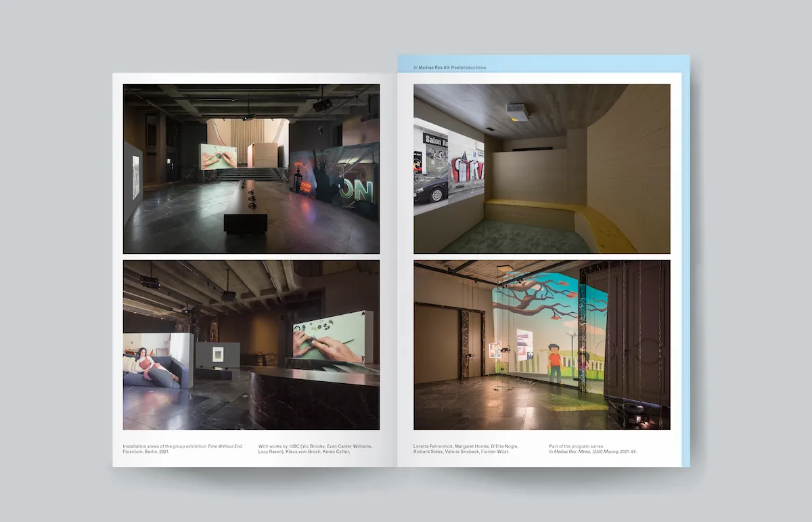
Task: Click the top-left installation photo with steps
Action: click(x=251, y=169)
